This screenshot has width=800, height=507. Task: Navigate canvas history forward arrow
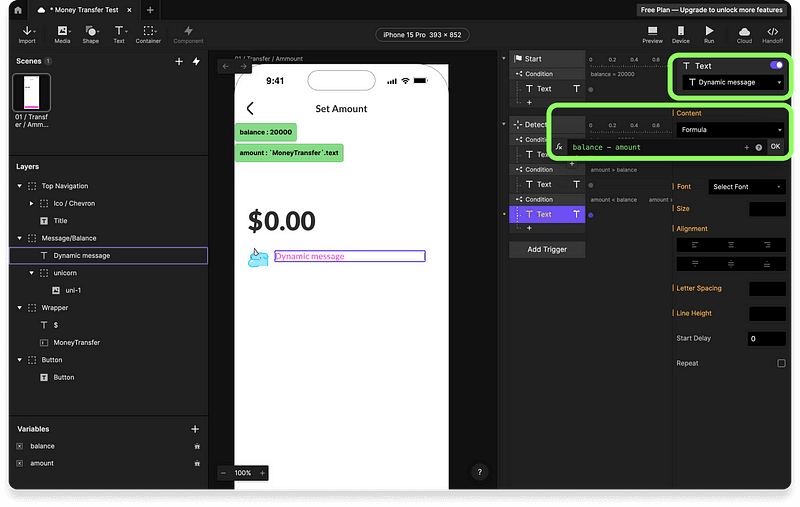243,66
